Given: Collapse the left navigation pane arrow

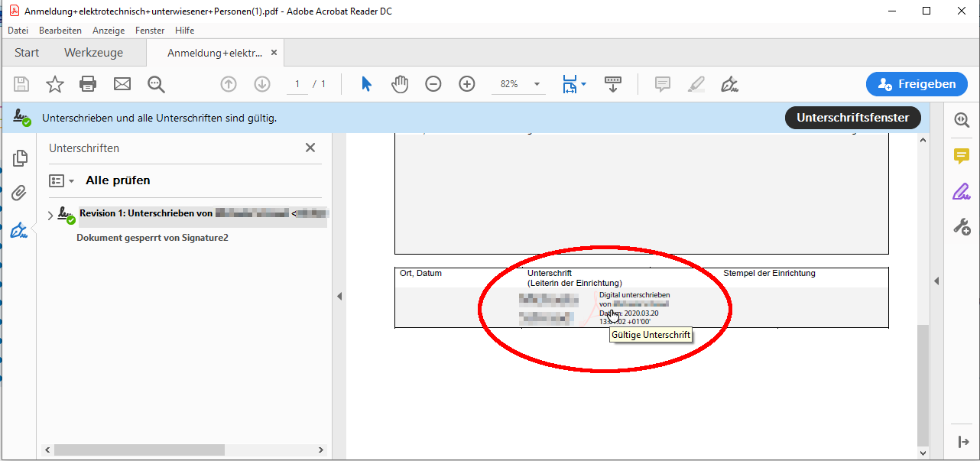Looking at the screenshot, I should pos(339,296).
